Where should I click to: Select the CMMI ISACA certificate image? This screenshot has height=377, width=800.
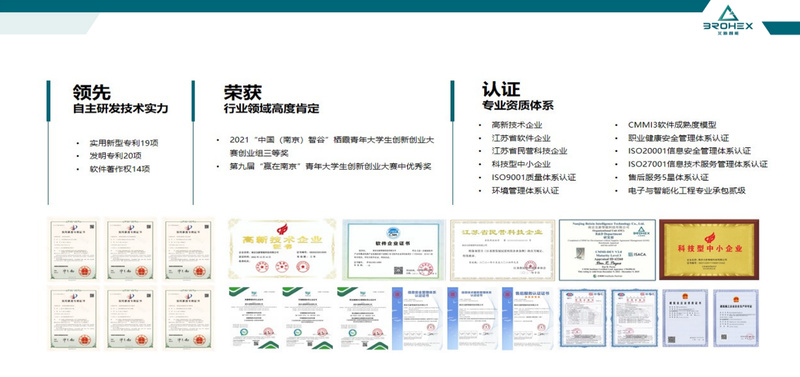(x=607, y=250)
